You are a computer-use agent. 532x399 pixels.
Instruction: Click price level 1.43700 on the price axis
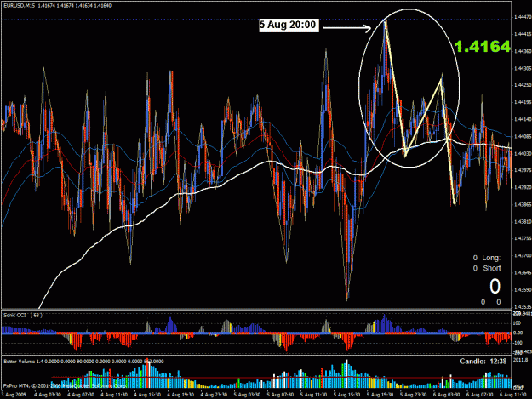523,255
